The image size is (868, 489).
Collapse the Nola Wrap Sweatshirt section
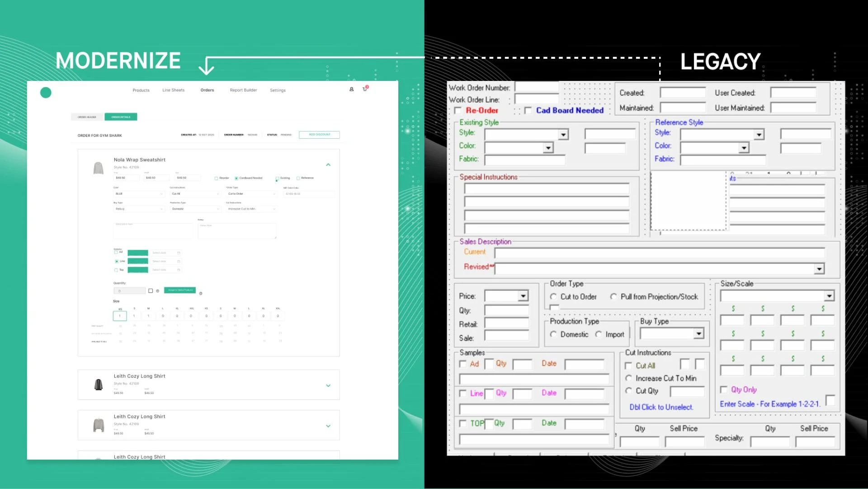point(328,165)
